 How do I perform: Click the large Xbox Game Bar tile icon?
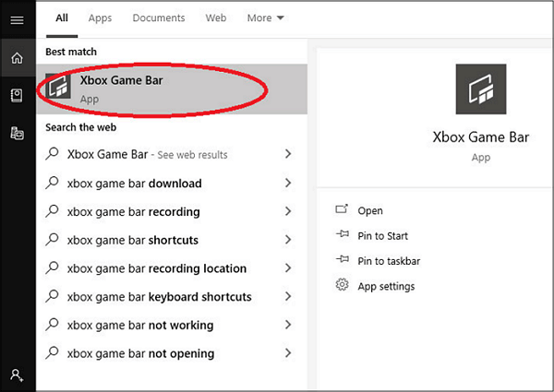pos(480,89)
